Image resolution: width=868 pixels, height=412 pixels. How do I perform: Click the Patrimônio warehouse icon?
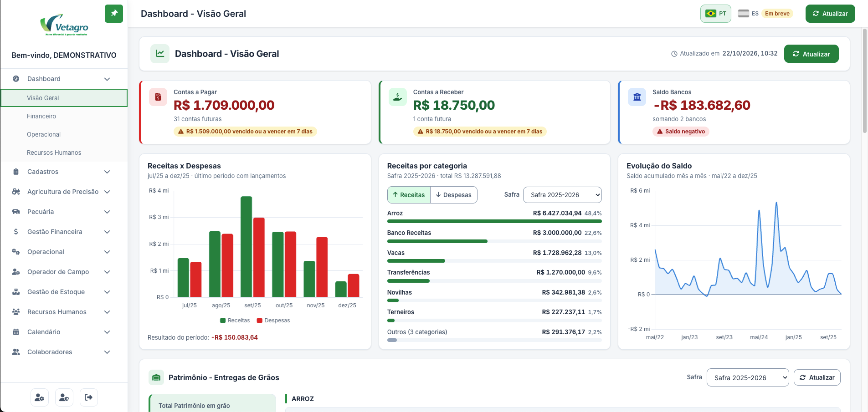coord(156,377)
